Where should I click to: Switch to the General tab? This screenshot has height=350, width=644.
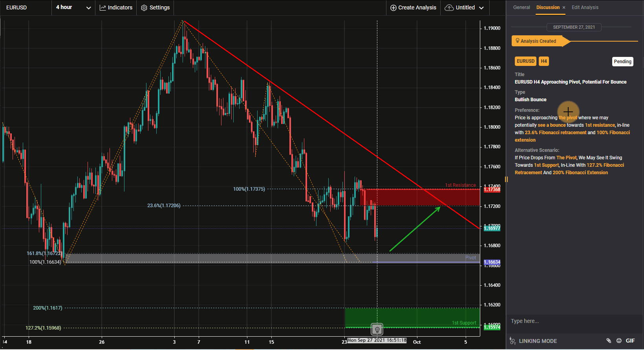tap(521, 7)
